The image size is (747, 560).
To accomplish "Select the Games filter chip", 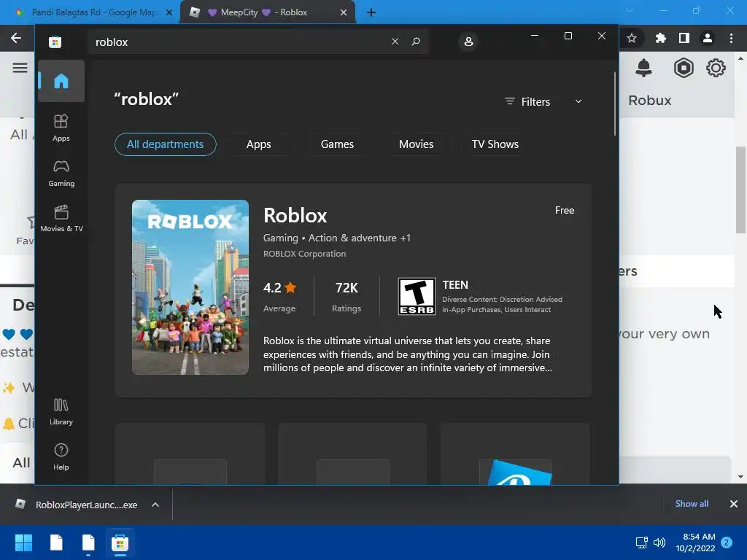I will [x=337, y=144].
